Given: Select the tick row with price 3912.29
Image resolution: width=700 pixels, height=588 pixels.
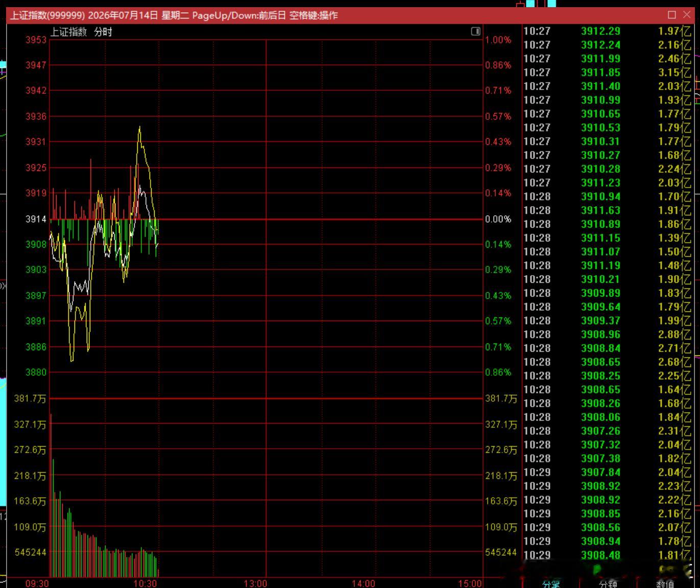Looking at the screenshot, I should pos(607,31).
